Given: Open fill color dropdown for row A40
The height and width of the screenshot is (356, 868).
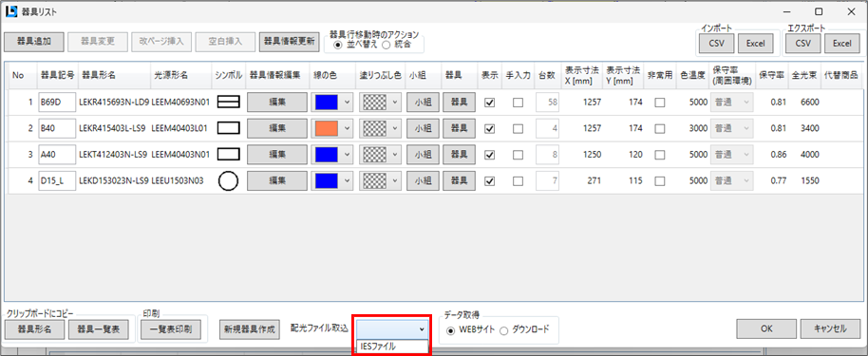Looking at the screenshot, I should pos(395,154).
